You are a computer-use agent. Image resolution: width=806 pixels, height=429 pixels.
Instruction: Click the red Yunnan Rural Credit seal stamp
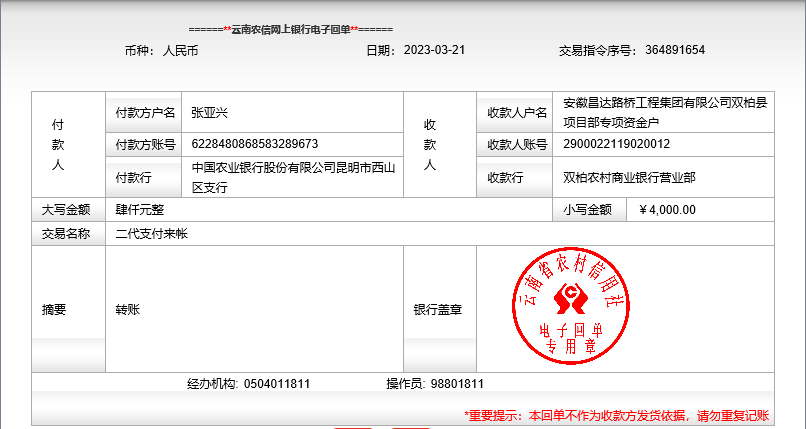coord(571,309)
